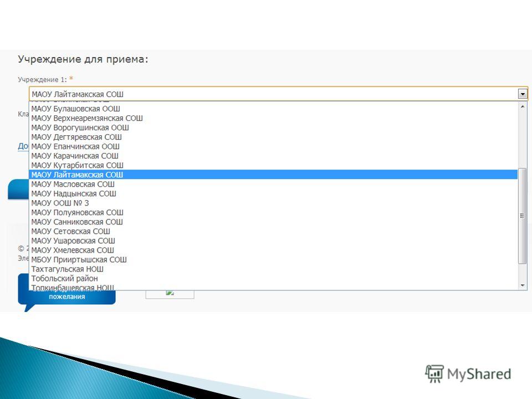The image size is (532, 399).
Task: Click the dropdown scrollbar thumb
Action: click(x=523, y=216)
